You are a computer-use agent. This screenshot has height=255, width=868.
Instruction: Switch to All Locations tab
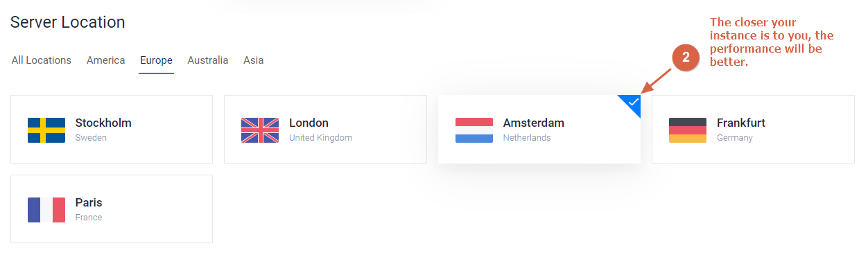pos(42,60)
